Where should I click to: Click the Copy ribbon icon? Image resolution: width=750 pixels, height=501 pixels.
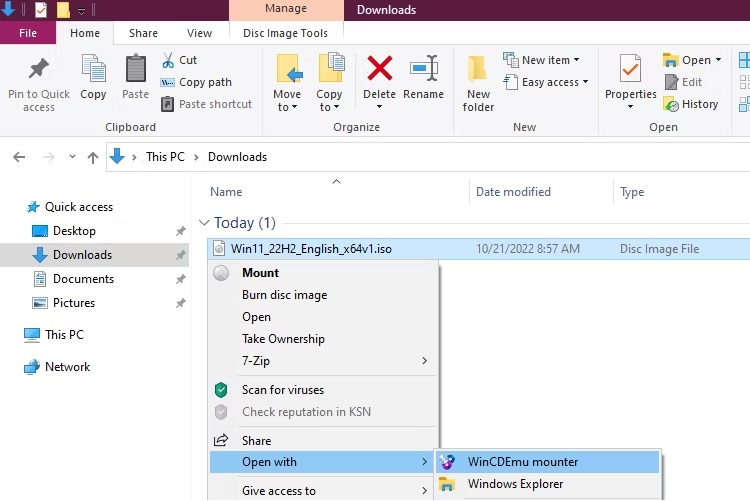pos(93,69)
